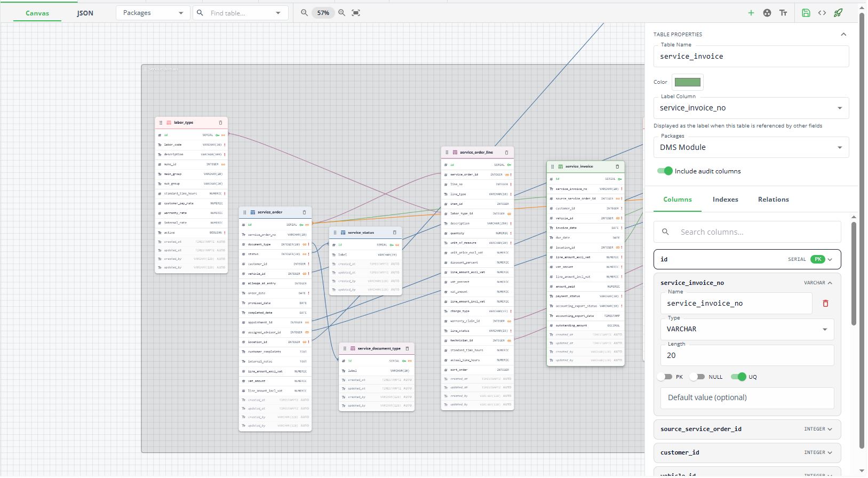
Task: Click the magnifier in Search columns field
Action: click(665, 232)
